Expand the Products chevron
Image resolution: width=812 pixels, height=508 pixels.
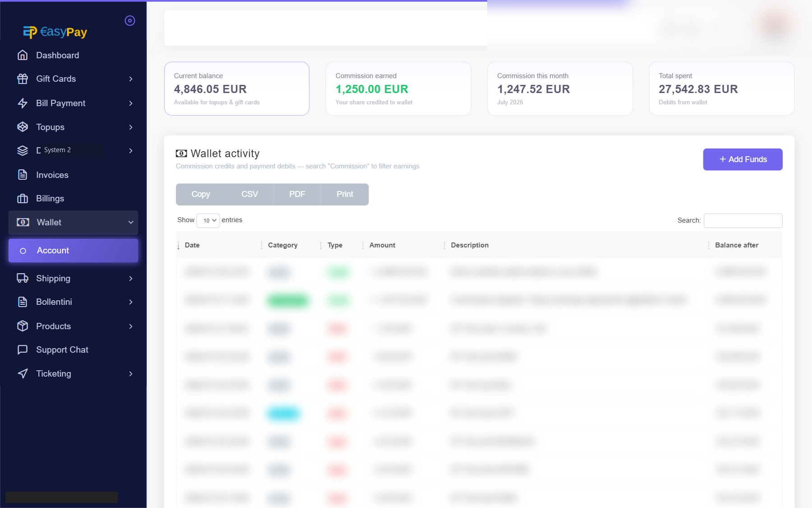click(131, 326)
